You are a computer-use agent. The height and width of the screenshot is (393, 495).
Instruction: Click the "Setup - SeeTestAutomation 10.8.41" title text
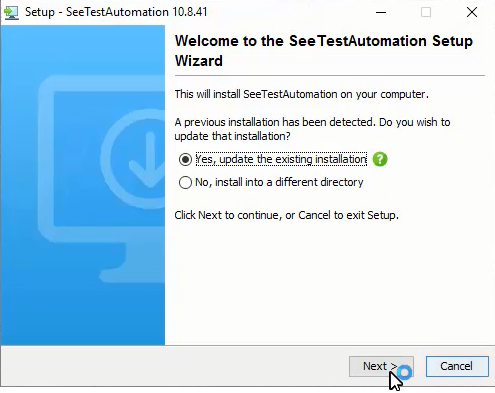point(116,12)
